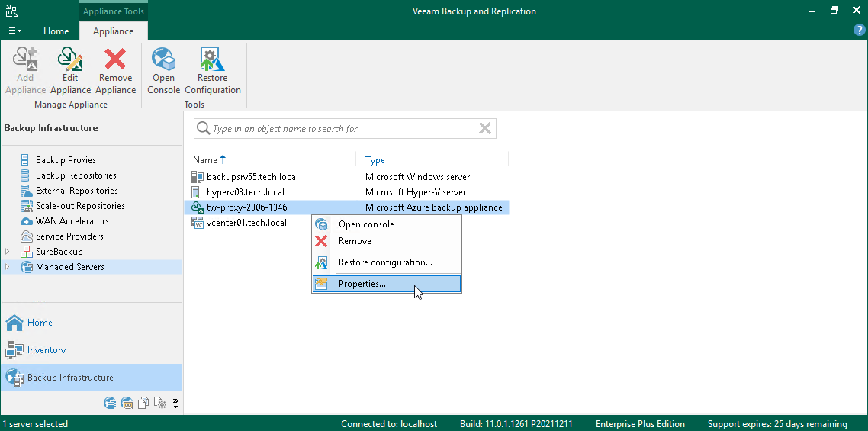This screenshot has height=431, width=868.
Task: Click 'Support expires: 25 days remaining'
Action: [x=777, y=424]
